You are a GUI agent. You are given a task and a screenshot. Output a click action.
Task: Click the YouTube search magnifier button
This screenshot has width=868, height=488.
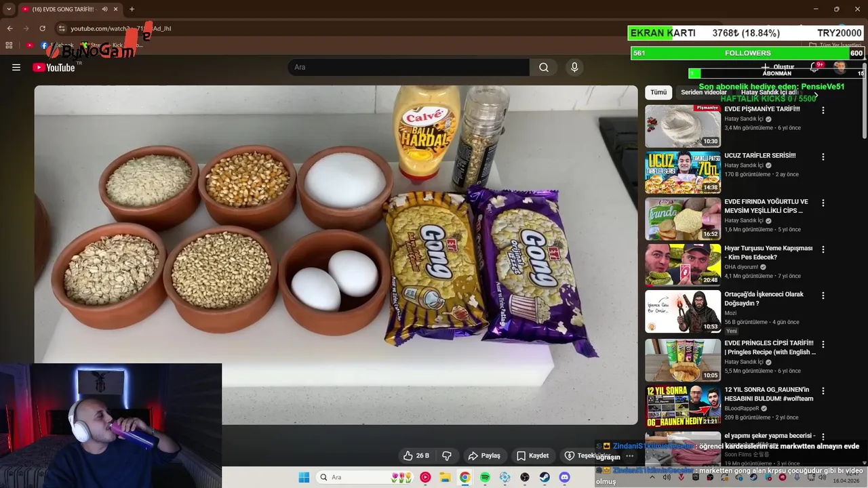[544, 67]
